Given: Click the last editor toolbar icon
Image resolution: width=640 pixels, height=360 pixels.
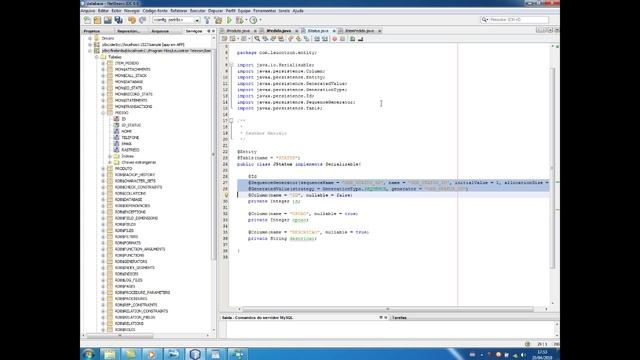Looking at the screenshot, I should [360, 39].
